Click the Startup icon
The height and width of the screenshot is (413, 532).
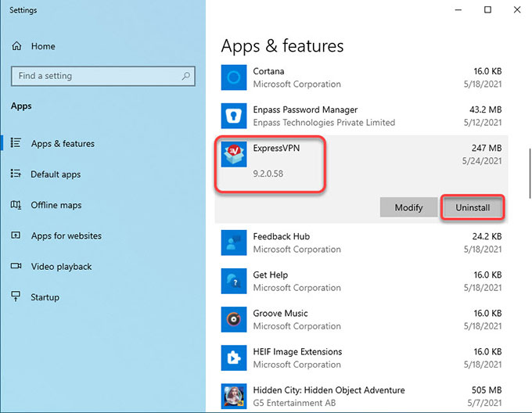tap(16, 296)
